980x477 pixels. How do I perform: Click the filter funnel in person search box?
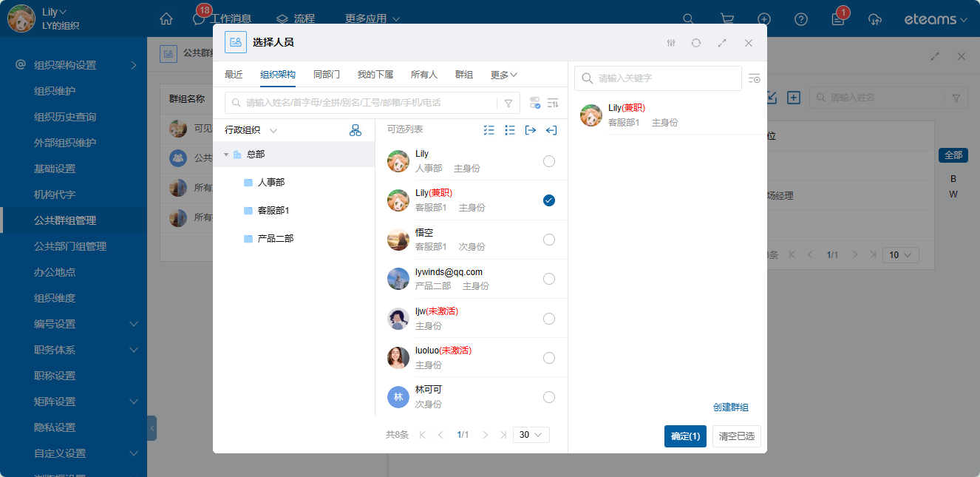[x=508, y=103]
